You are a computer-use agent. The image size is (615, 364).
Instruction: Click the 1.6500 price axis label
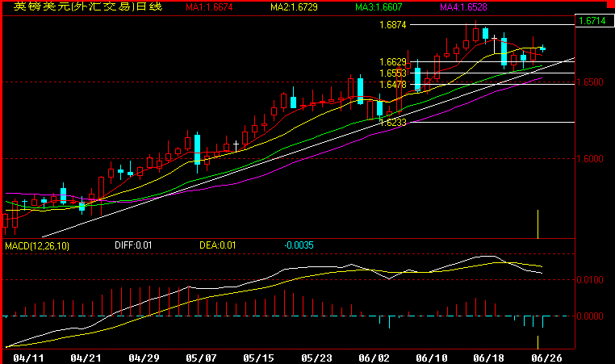pyautogui.click(x=590, y=82)
